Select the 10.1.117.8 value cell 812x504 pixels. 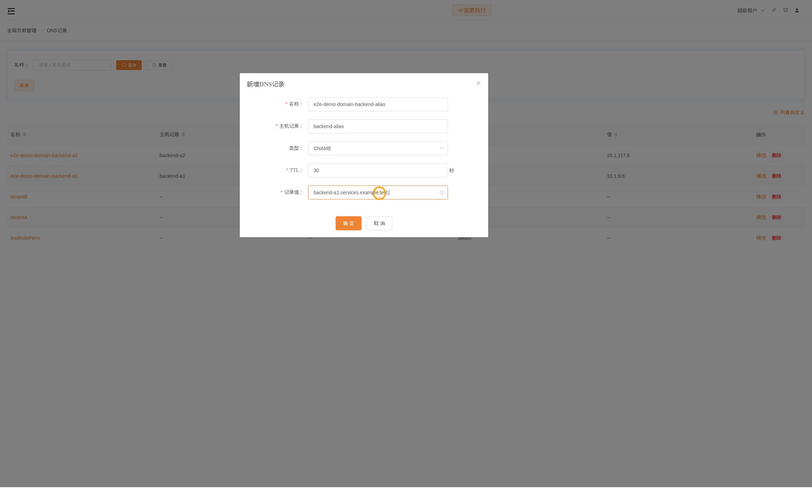pyautogui.click(x=618, y=155)
